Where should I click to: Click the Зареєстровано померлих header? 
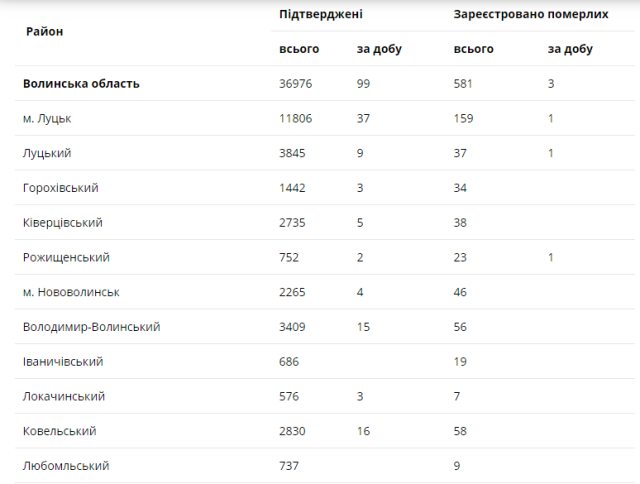531,15
